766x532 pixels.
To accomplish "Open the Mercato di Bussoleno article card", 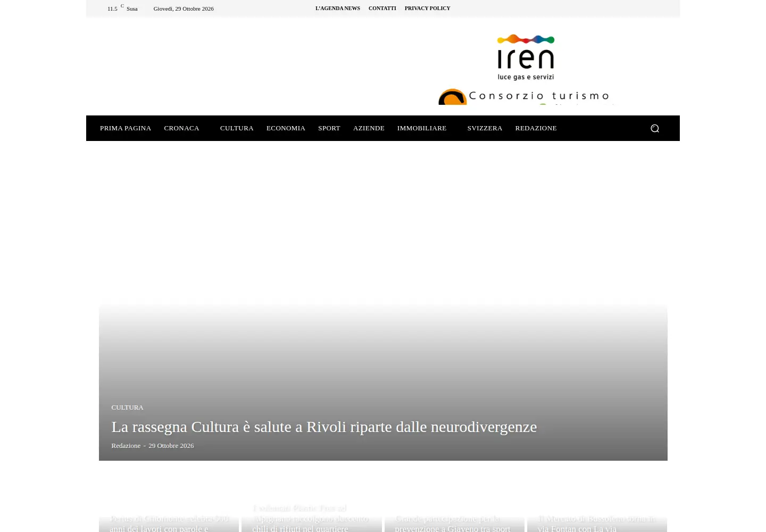I will 597,523.
